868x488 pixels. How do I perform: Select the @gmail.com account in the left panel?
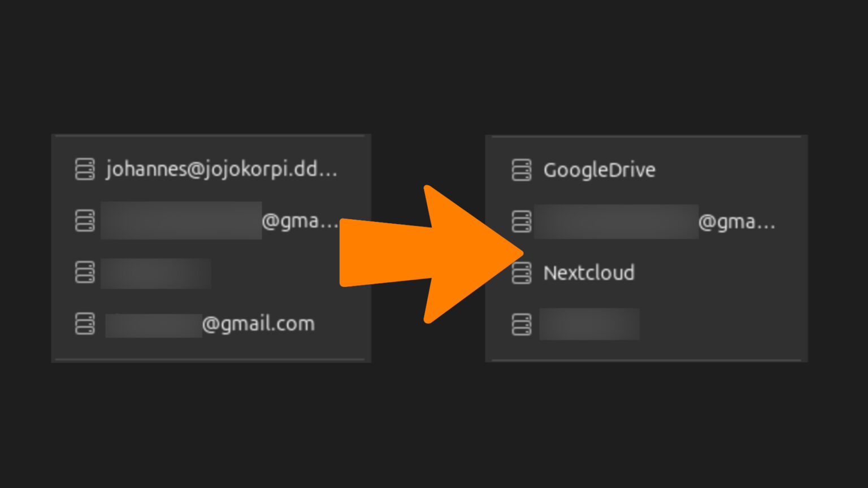tap(209, 324)
